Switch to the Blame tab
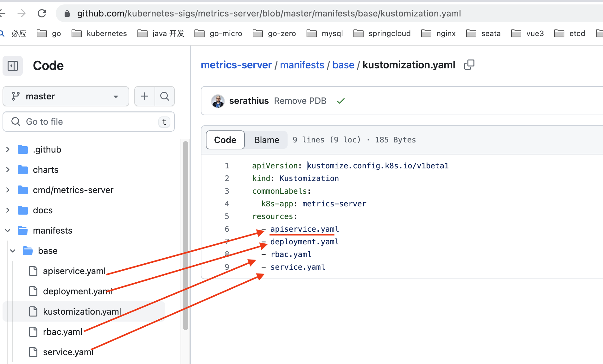The height and width of the screenshot is (364, 603). pos(266,140)
